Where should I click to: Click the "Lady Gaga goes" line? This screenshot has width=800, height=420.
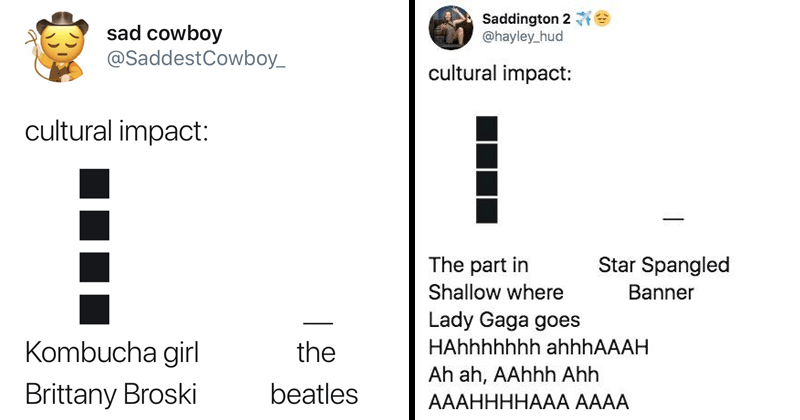coord(503,320)
